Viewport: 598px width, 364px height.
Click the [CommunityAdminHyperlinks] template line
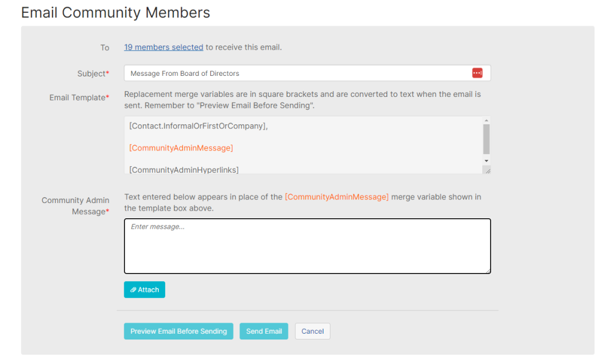(184, 170)
